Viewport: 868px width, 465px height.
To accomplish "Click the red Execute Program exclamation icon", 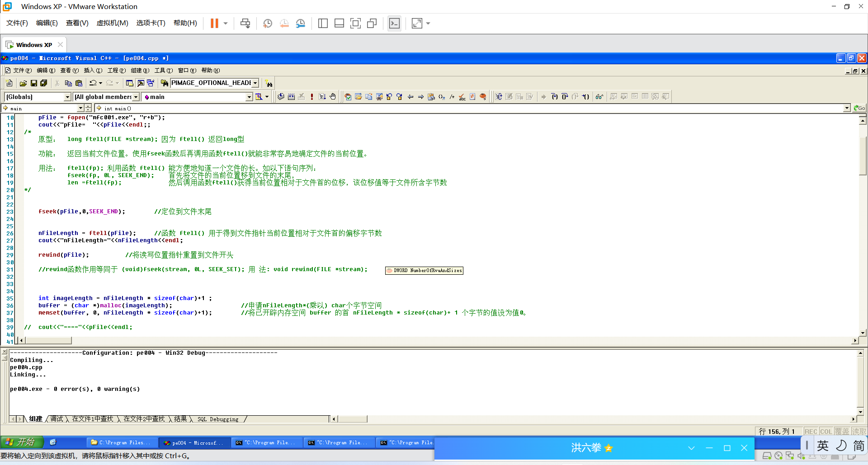I will pyautogui.click(x=312, y=97).
